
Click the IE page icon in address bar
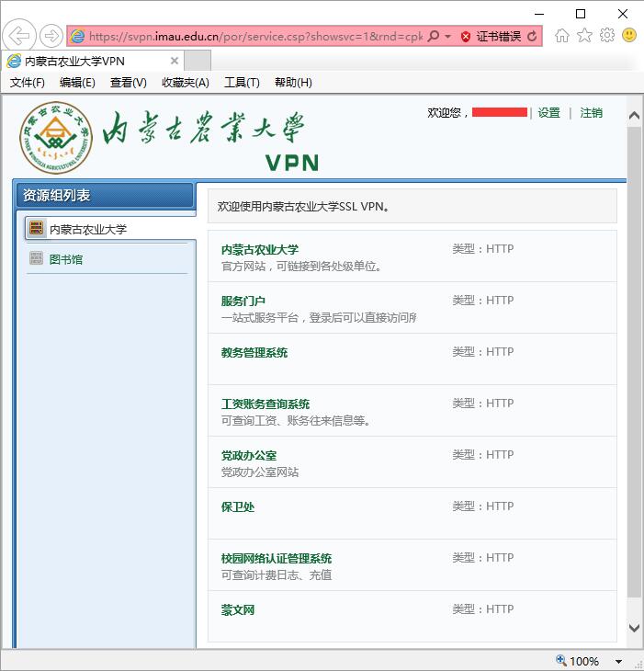pyautogui.click(x=77, y=36)
